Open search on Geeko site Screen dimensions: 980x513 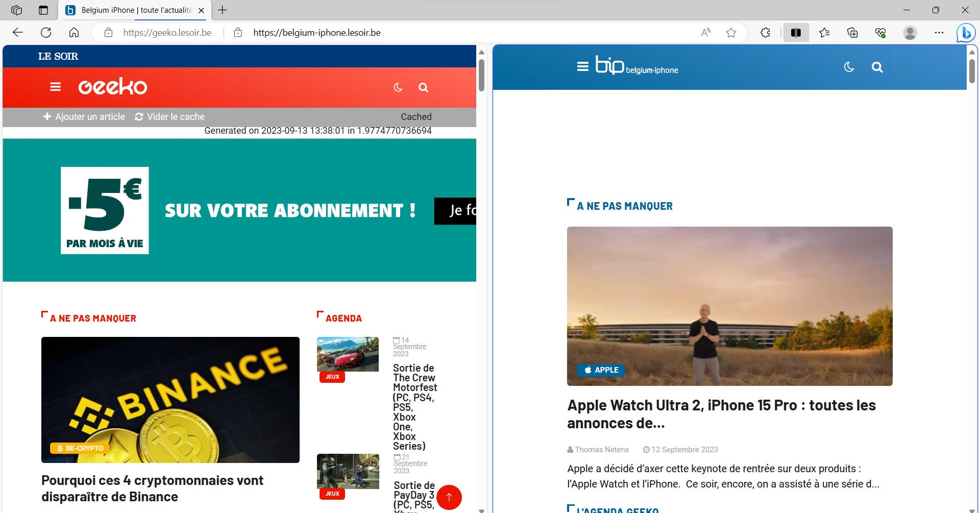pyautogui.click(x=423, y=88)
